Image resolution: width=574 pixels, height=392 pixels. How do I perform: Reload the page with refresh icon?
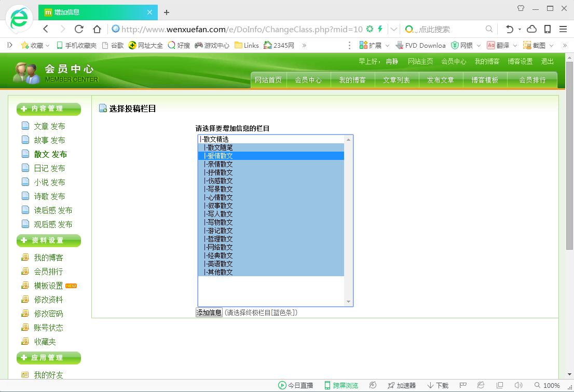point(79,29)
